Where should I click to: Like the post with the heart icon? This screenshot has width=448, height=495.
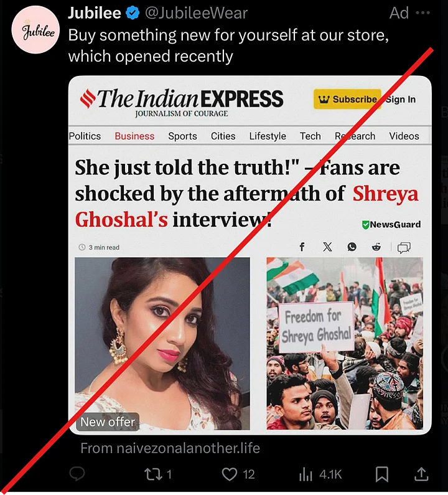pos(230,474)
